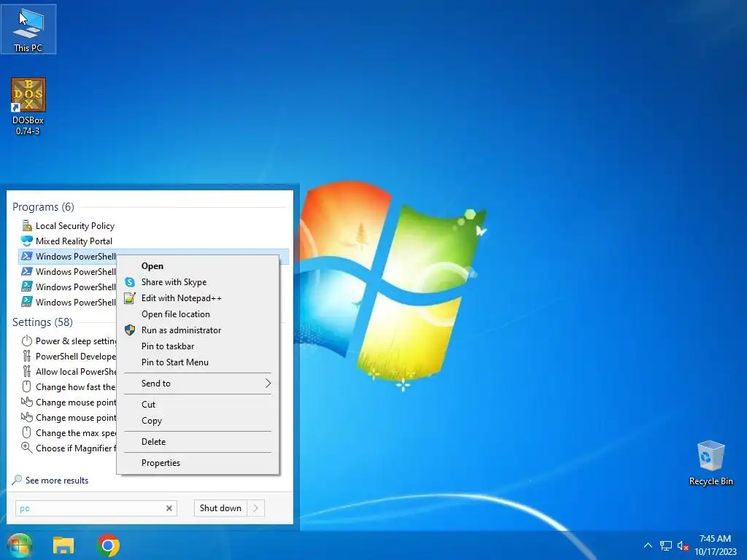Click the Skype icon in context menu
This screenshot has height=560, width=747.
click(130, 282)
